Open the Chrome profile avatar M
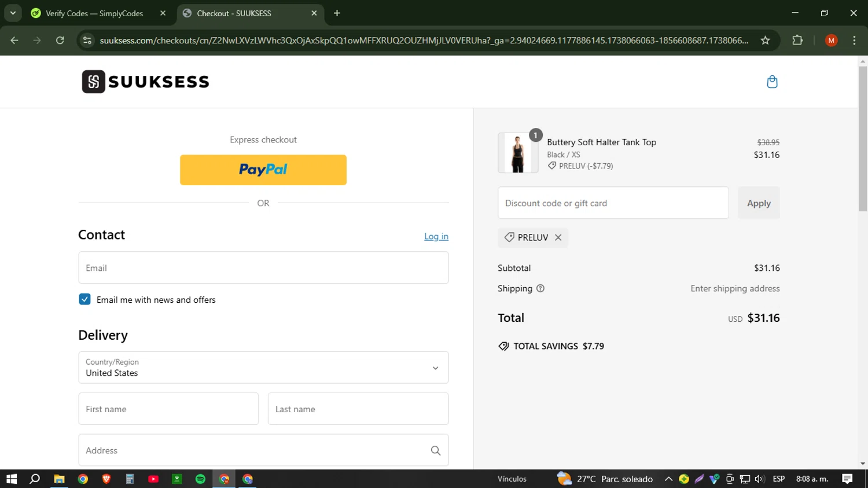Screen dimensions: 868x488 tap(832, 40)
